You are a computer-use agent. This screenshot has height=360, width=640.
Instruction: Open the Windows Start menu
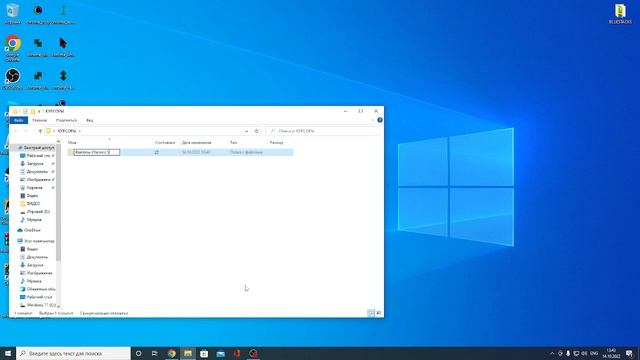pos(8,353)
